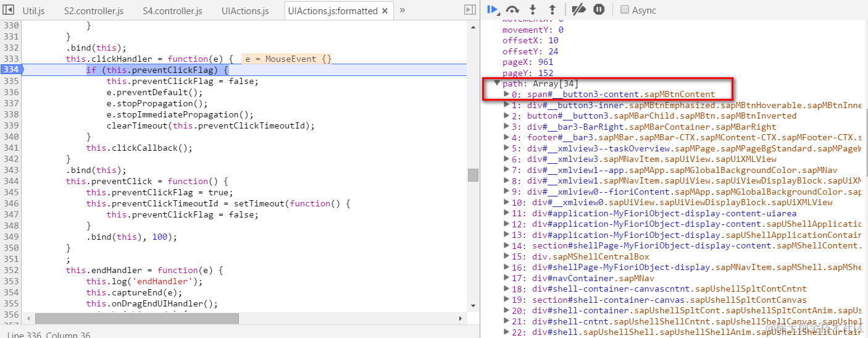Click the this.onDragEndUIHandler(); code line
Screen dimensions: 868x338
(x=152, y=303)
